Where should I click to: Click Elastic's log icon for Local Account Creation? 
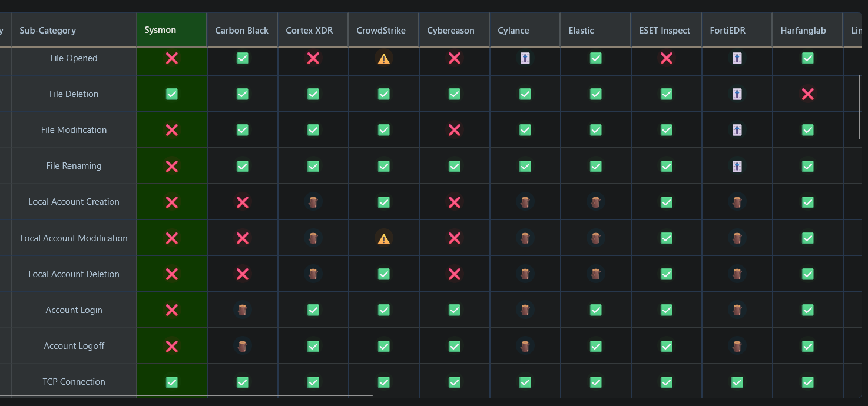click(596, 202)
